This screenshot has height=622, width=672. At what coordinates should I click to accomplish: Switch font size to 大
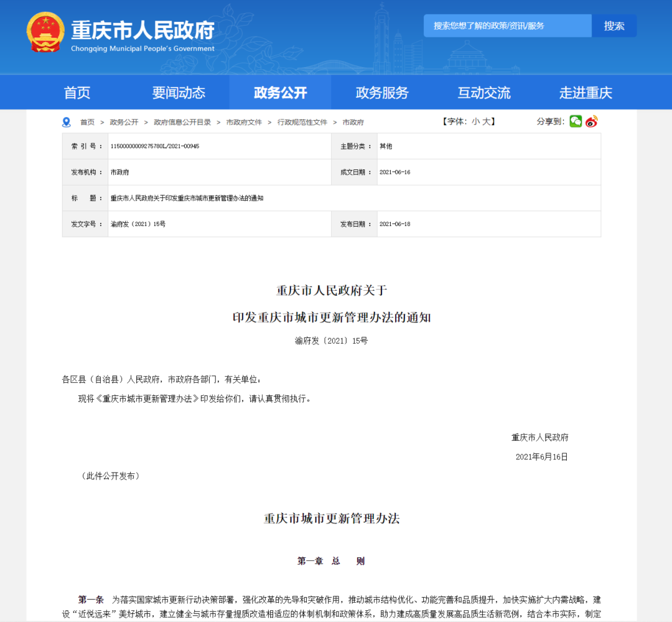pos(486,121)
